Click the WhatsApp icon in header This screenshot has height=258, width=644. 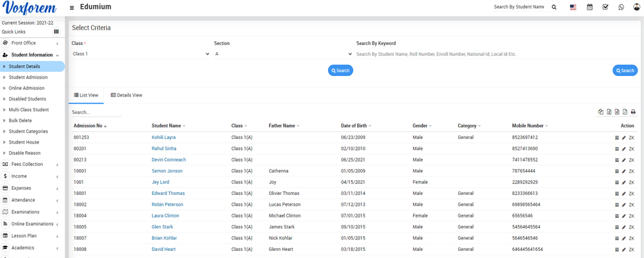tap(621, 7)
